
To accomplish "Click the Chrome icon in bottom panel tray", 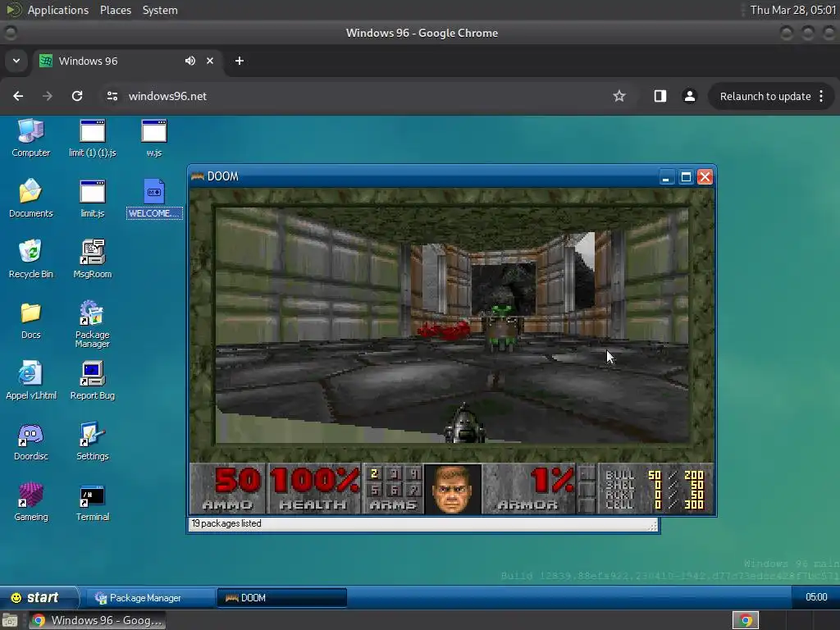I will [745, 620].
